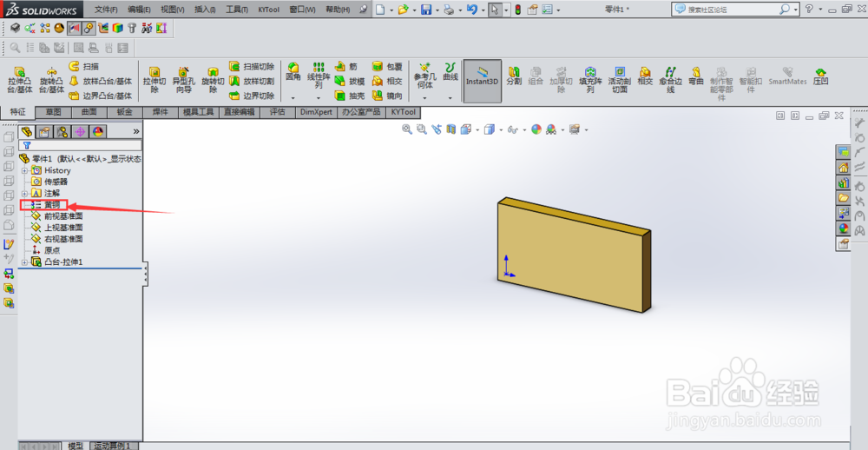The height and width of the screenshot is (450, 868).
Task: Select the 黄铜 material in feature tree
Action: tap(52, 204)
